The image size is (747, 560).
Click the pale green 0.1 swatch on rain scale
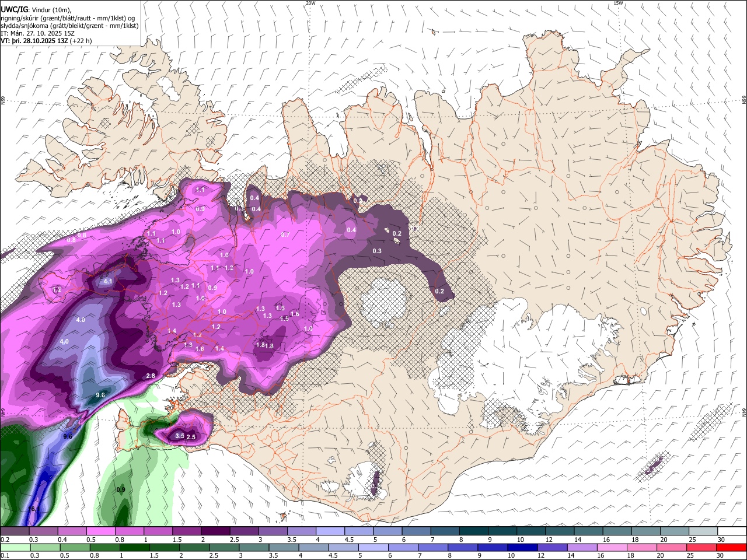tap(15, 547)
